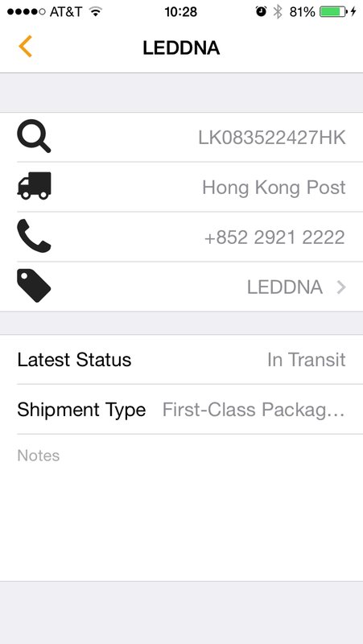Tap the truncated First-Class Package text
Viewport: 363px width, 644px height.
[254, 410]
